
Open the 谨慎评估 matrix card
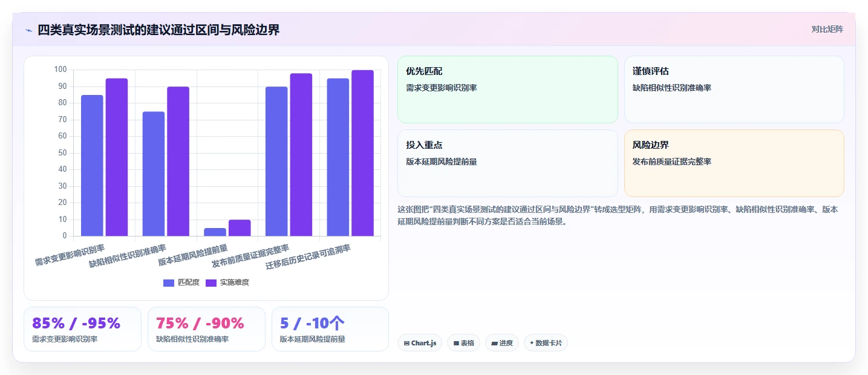click(x=734, y=90)
